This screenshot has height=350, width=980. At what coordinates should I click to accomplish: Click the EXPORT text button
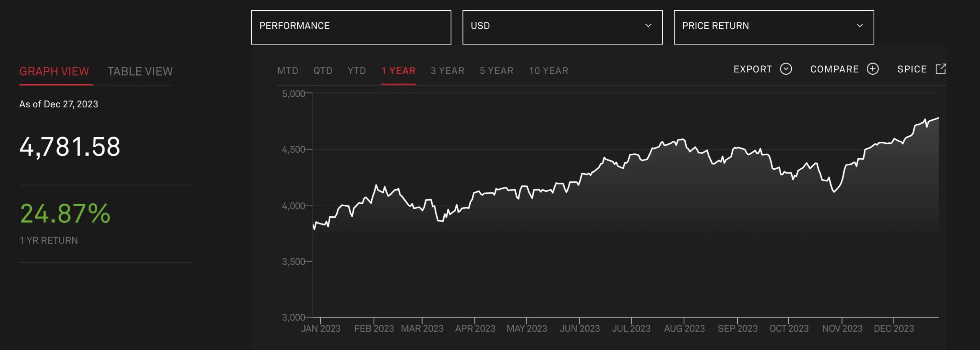point(752,69)
